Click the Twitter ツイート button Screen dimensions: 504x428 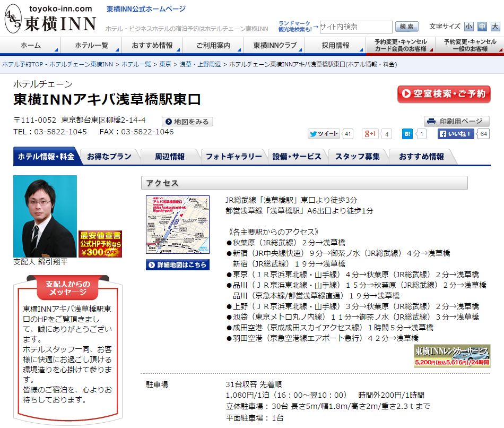click(x=324, y=134)
